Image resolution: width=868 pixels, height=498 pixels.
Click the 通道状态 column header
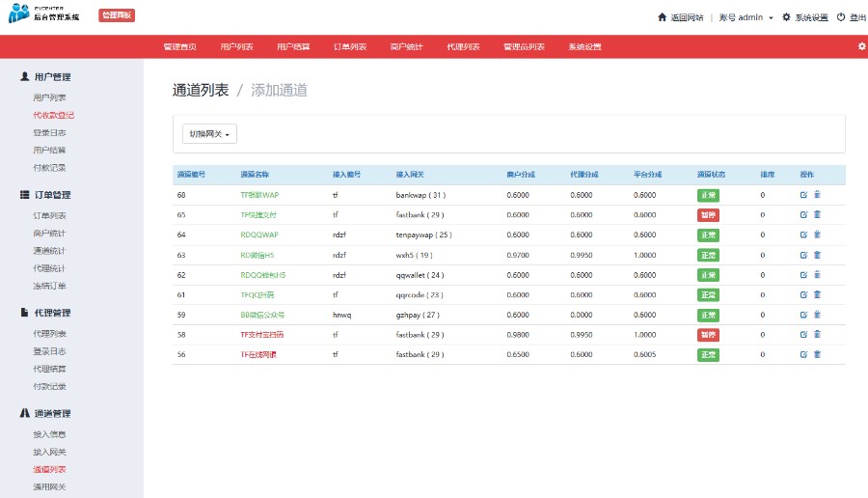[x=711, y=175]
